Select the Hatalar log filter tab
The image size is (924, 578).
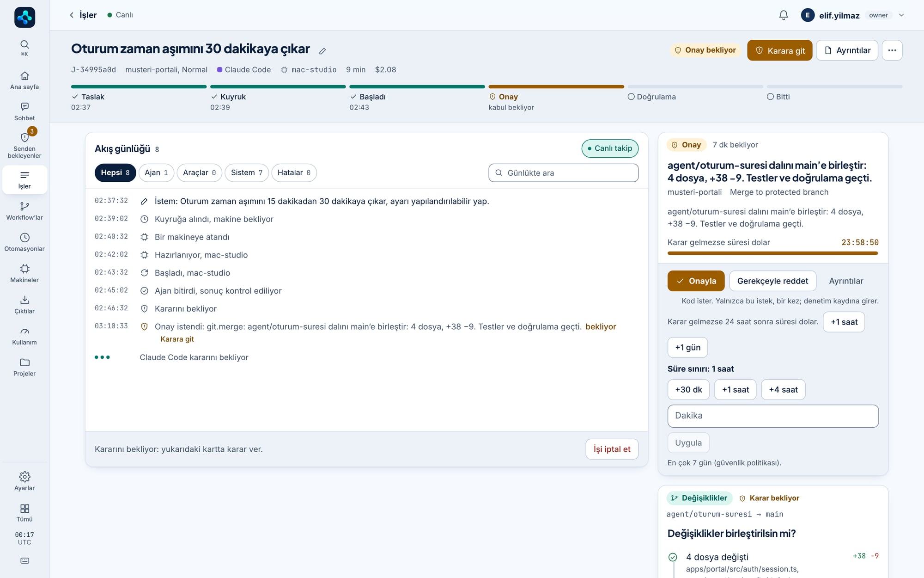pyautogui.click(x=294, y=172)
